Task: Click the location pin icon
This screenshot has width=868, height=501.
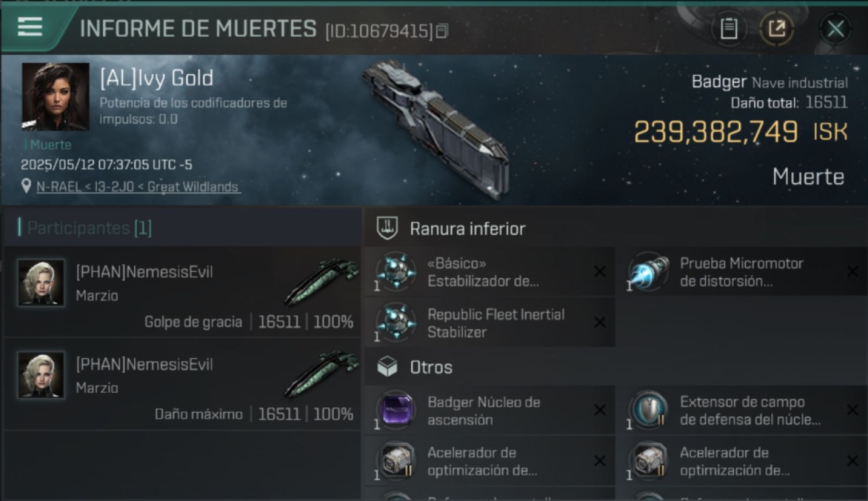Action: pyautogui.click(x=27, y=187)
